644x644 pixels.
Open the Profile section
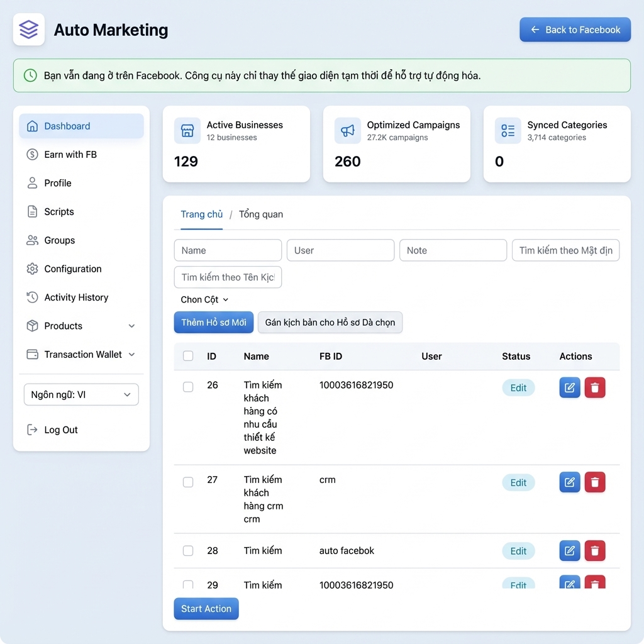(58, 183)
